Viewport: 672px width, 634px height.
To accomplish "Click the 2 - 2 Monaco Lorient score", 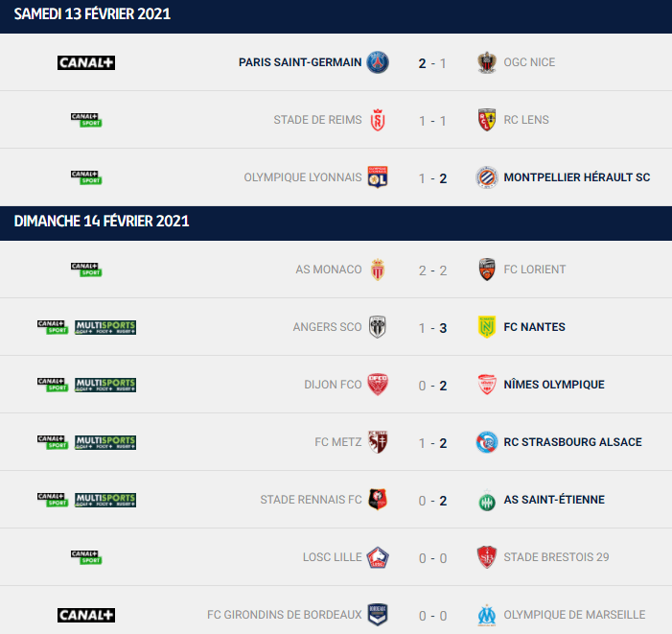I will pyautogui.click(x=432, y=270).
